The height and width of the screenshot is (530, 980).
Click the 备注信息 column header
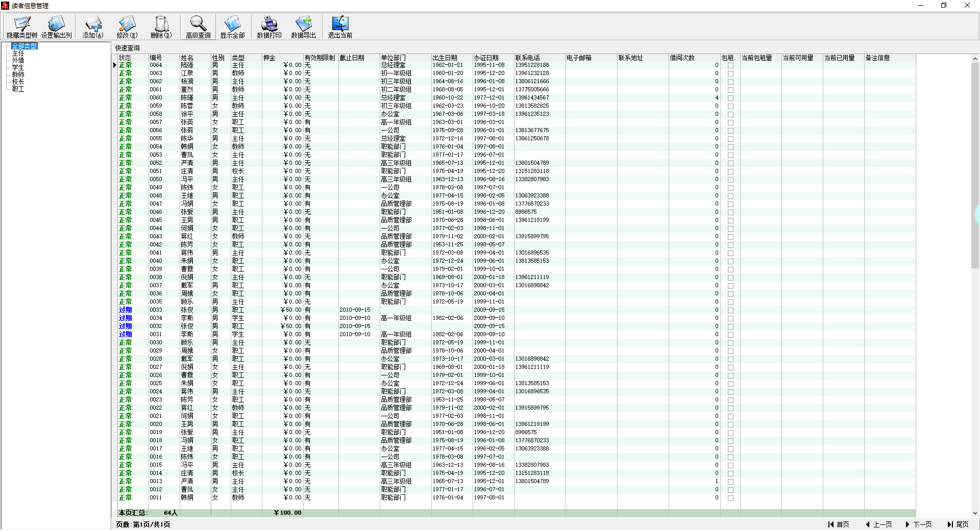pyautogui.click(x=890, y=58)
